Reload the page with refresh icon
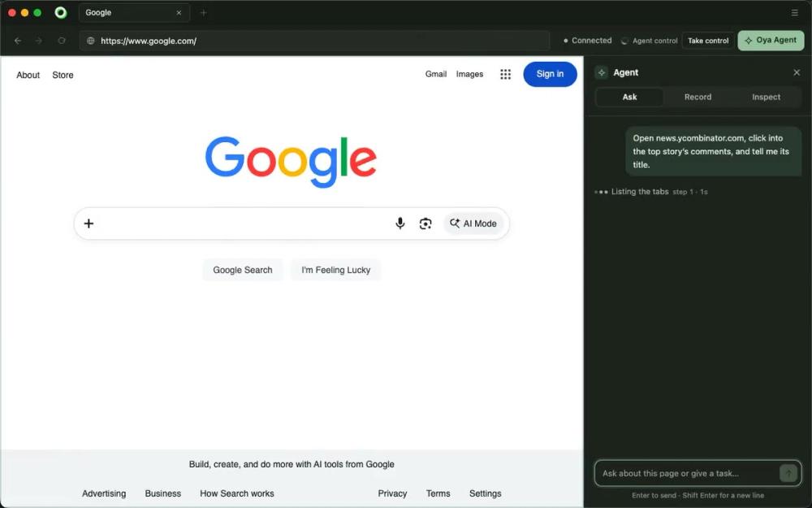Viewport: 812px width, 508px height. click(x=62, y=41)
